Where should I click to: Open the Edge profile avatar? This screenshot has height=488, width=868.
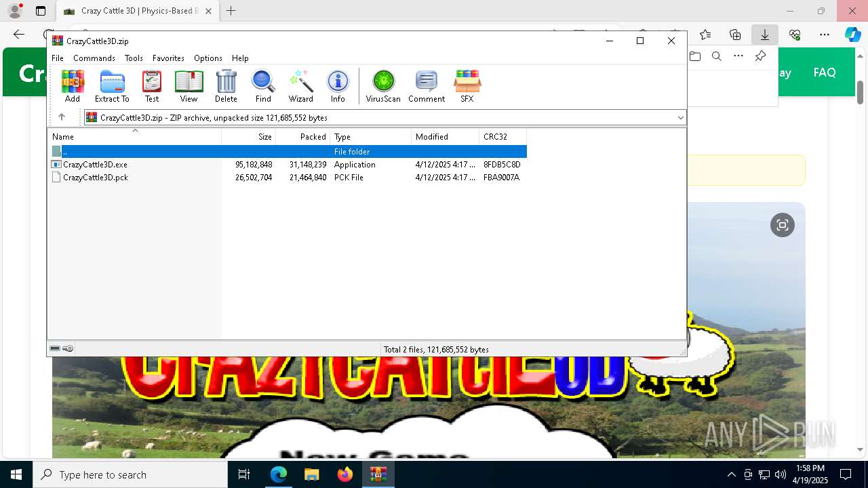(14, 11)
